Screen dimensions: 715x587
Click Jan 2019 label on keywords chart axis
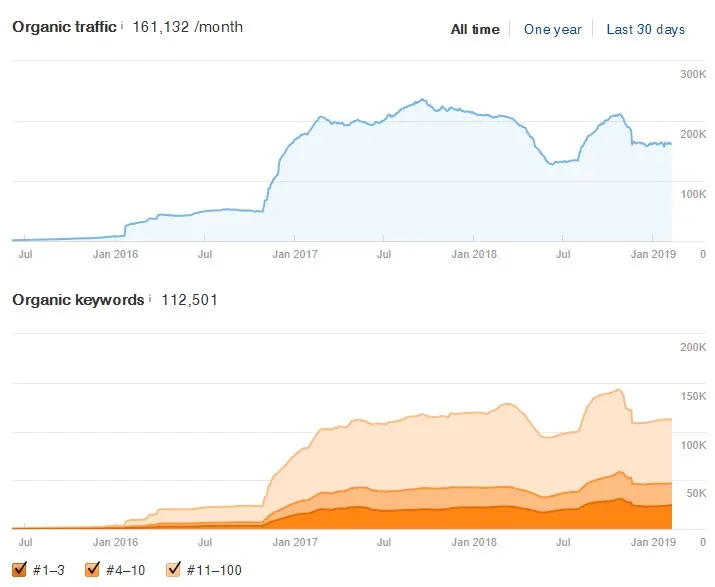point(653,542)
